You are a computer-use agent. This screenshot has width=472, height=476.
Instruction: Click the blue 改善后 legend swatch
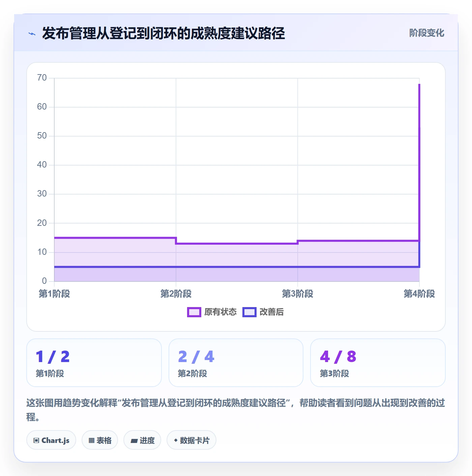click(x=249, y=312)
